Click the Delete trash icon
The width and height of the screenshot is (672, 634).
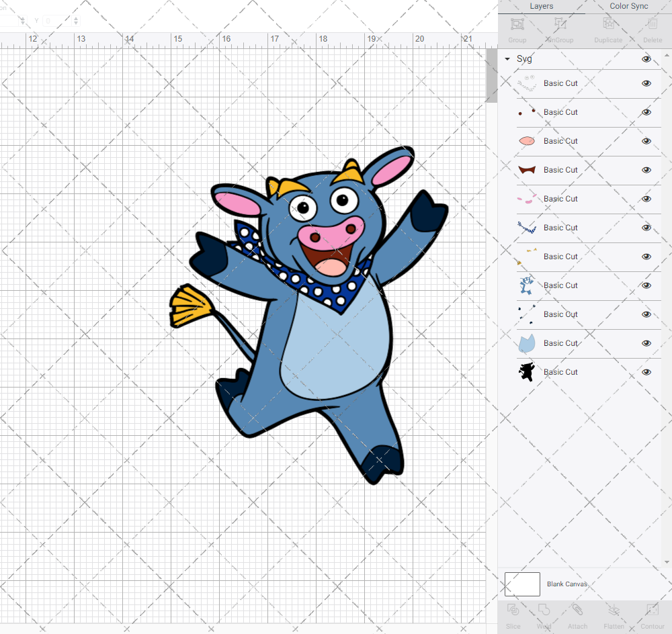(x=653, y=24)
